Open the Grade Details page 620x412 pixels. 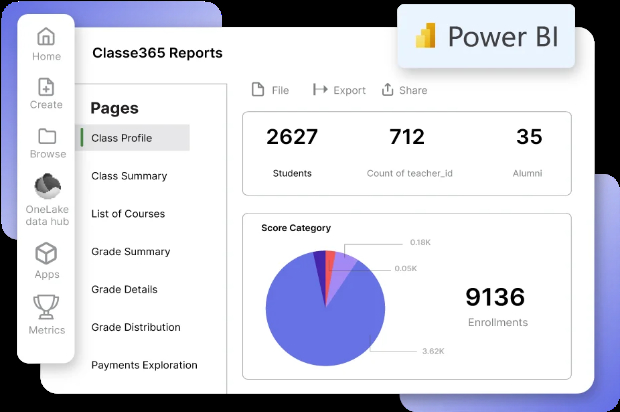pyautogui.click(x=125, y=289)
